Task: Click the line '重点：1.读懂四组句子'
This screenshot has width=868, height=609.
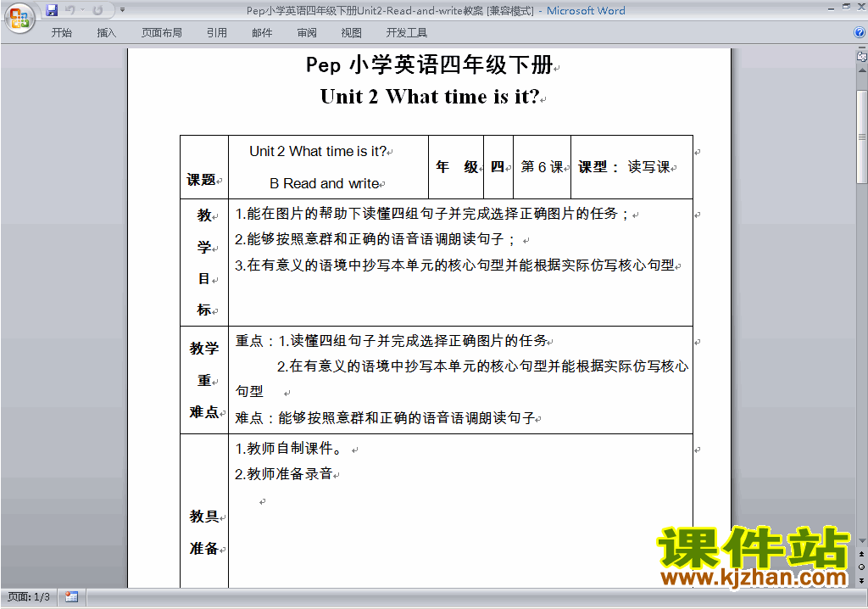Action: [x=391, y=341]
